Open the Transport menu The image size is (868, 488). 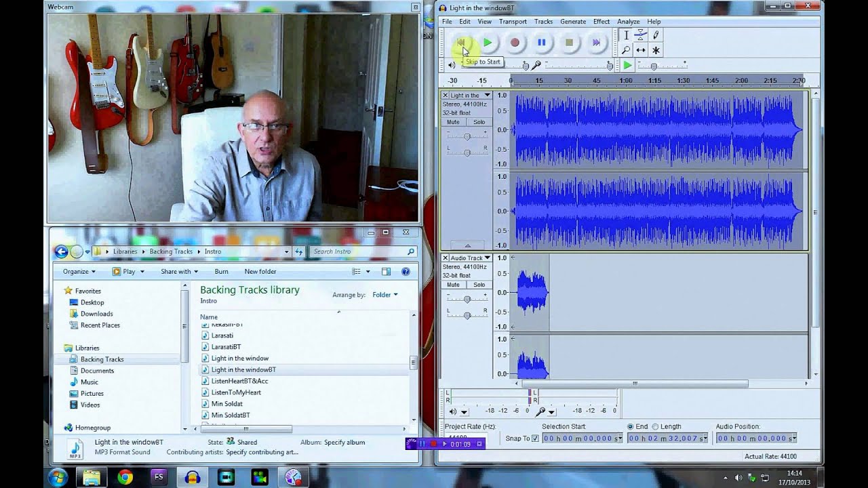[513, 22]
